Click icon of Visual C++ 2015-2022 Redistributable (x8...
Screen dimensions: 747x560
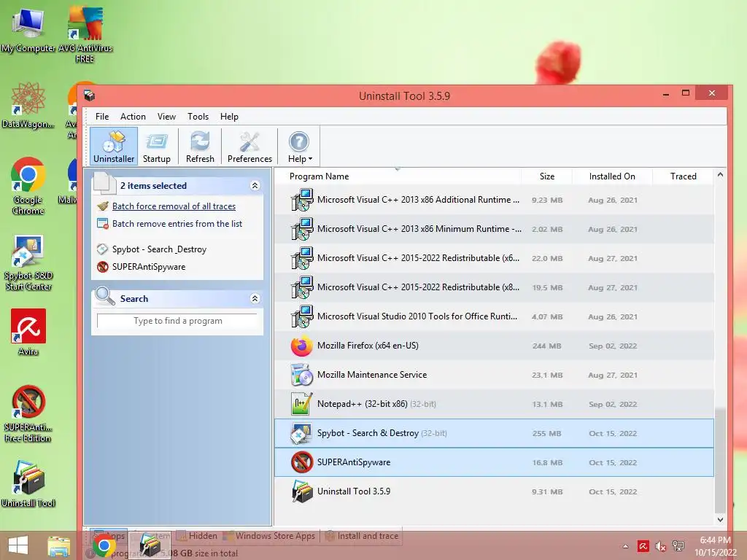pyautogui.click(x=302, y=287)
